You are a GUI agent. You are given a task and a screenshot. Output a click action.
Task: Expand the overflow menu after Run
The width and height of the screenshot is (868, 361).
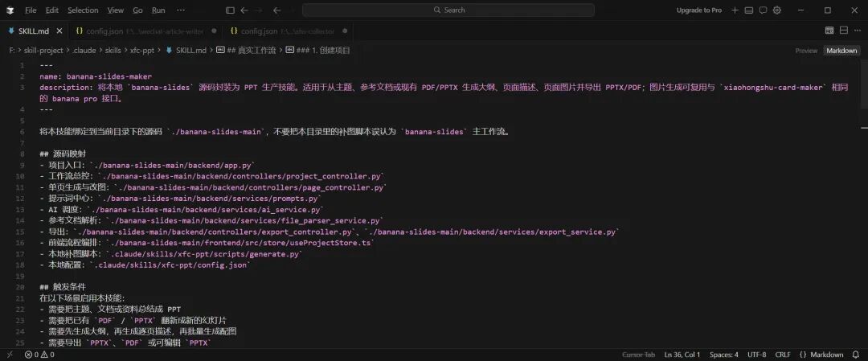coord(181,10)
